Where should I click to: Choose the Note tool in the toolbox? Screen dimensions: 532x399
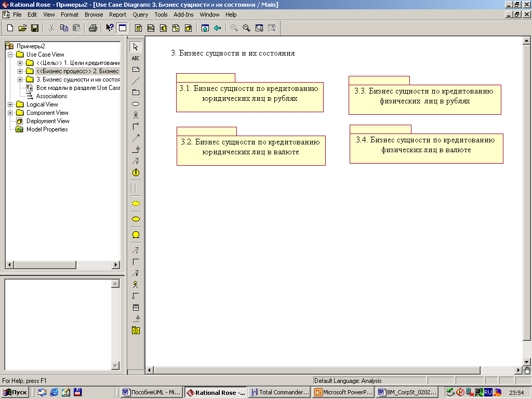click(x=136, y=70)
